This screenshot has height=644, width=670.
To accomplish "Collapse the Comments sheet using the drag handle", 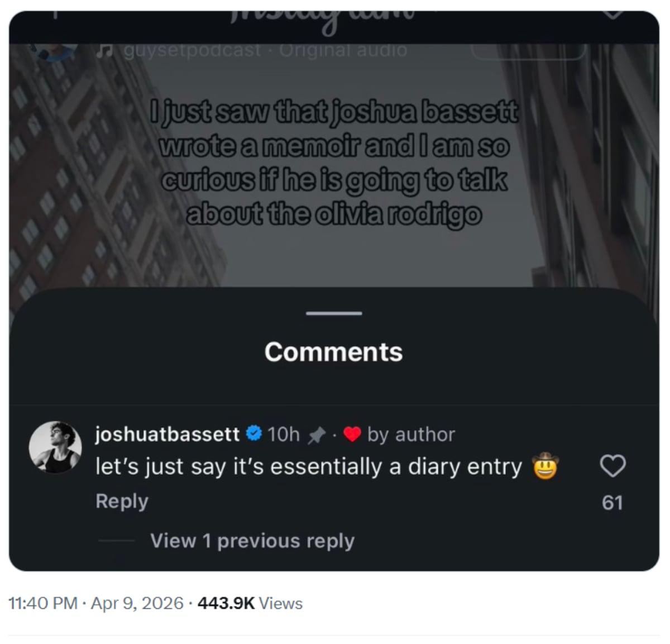I will [x=333, y=314].
